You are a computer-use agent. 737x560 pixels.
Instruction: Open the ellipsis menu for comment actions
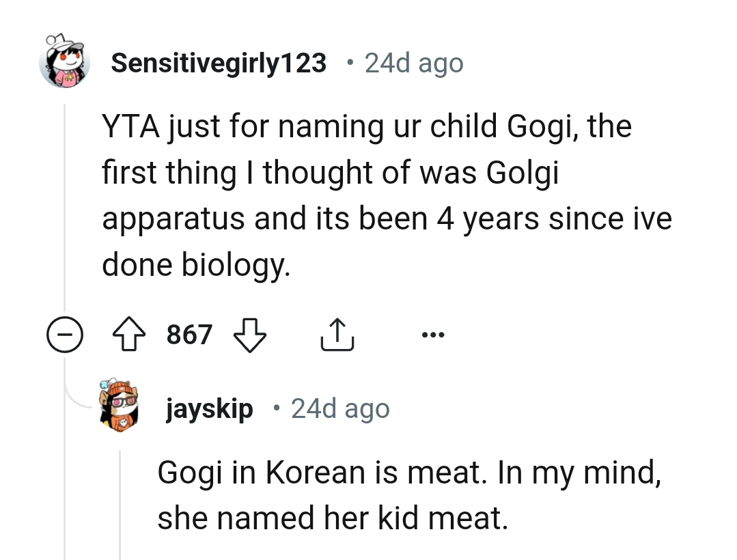433,334
